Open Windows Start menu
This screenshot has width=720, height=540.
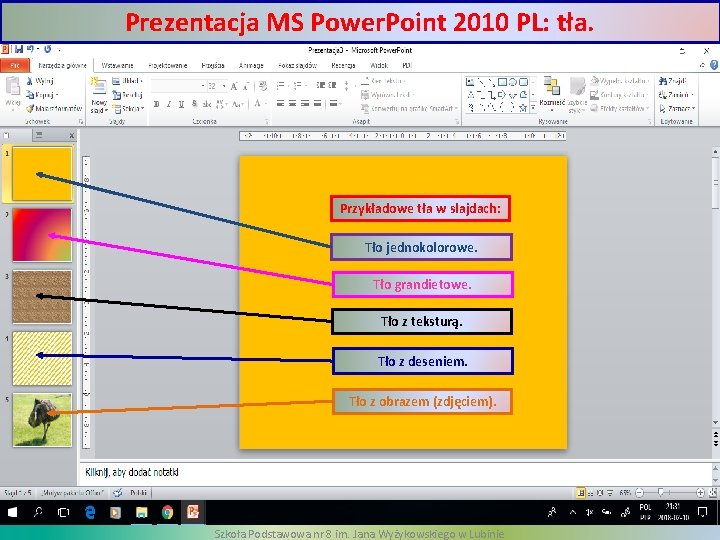coord(12,512)
